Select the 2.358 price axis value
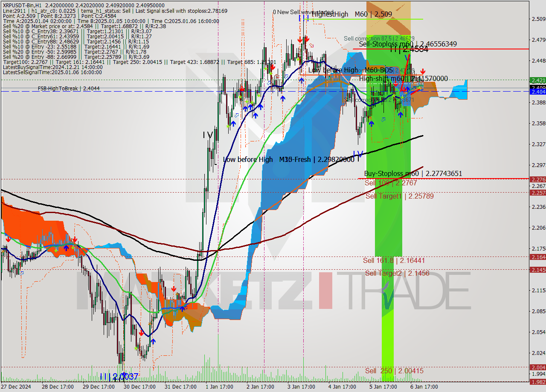This screenshot has width=546, height=392. tap(538, 123)
